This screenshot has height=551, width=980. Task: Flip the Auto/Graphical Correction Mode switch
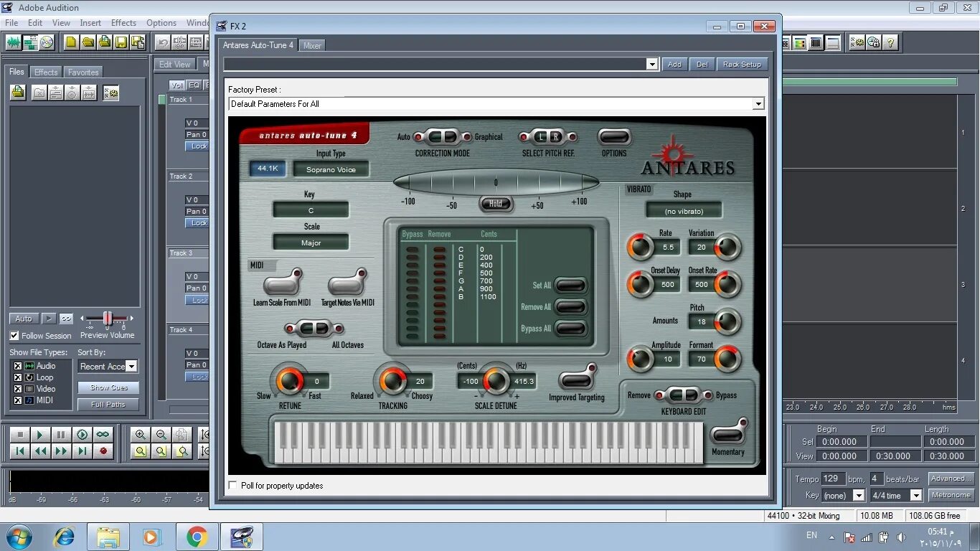pos(443,137)
